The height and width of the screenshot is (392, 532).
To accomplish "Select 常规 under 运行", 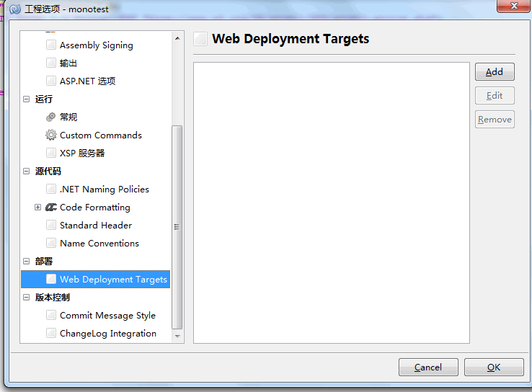I will click(68, 117).
